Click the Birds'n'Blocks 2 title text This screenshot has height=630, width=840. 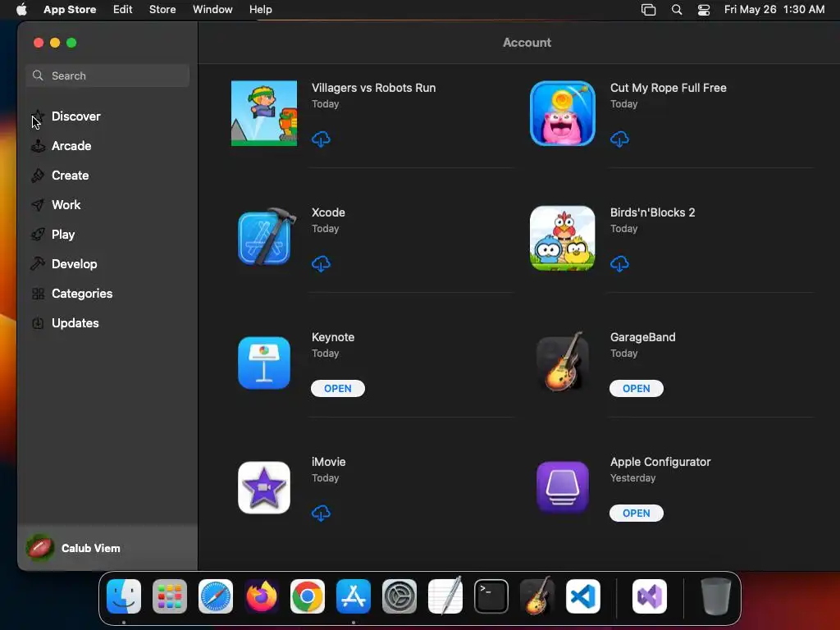pyautogui.click(x=652, y=212)
